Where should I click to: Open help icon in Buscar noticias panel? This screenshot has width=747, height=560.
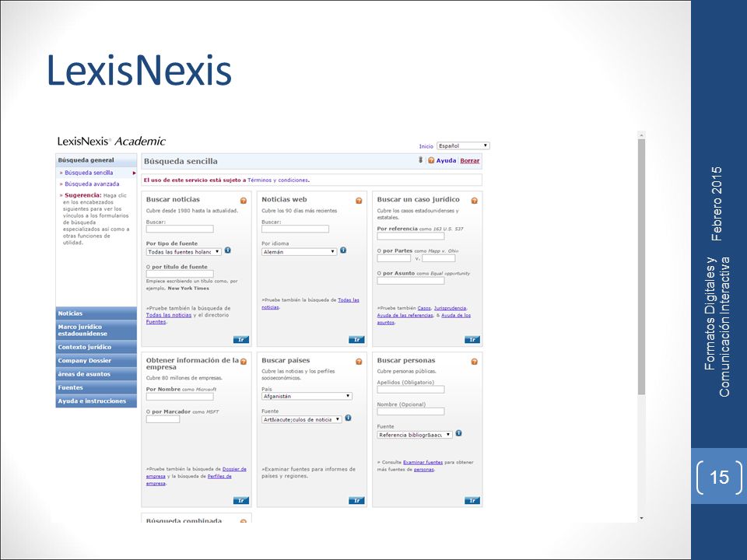tap(244, 201)
